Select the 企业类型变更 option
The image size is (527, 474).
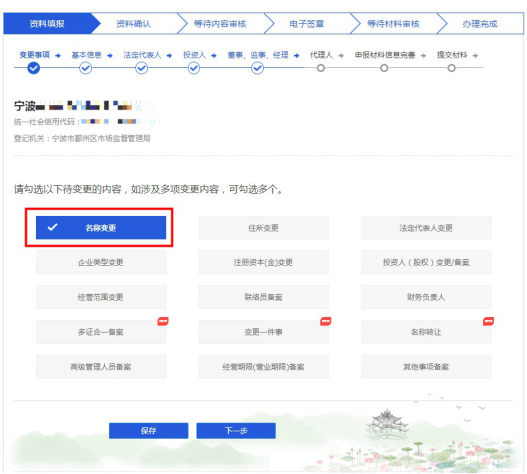click(101, 262)
